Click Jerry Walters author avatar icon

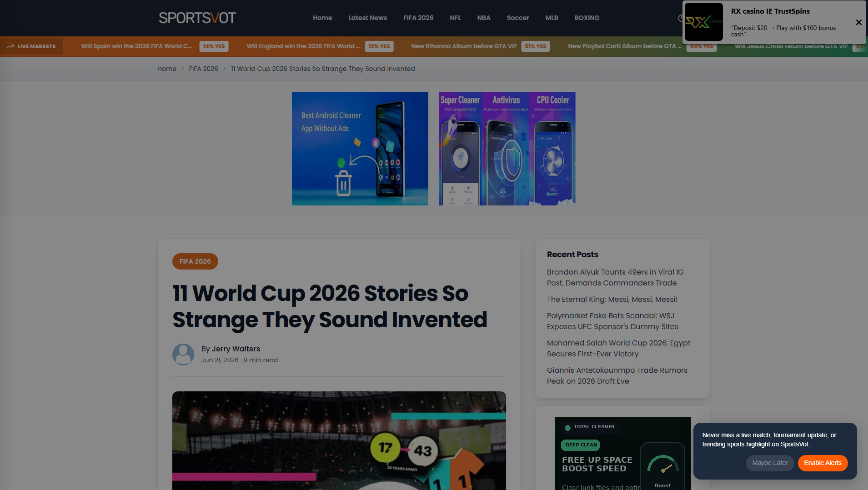pyautogui.click(x=183, y=354)
